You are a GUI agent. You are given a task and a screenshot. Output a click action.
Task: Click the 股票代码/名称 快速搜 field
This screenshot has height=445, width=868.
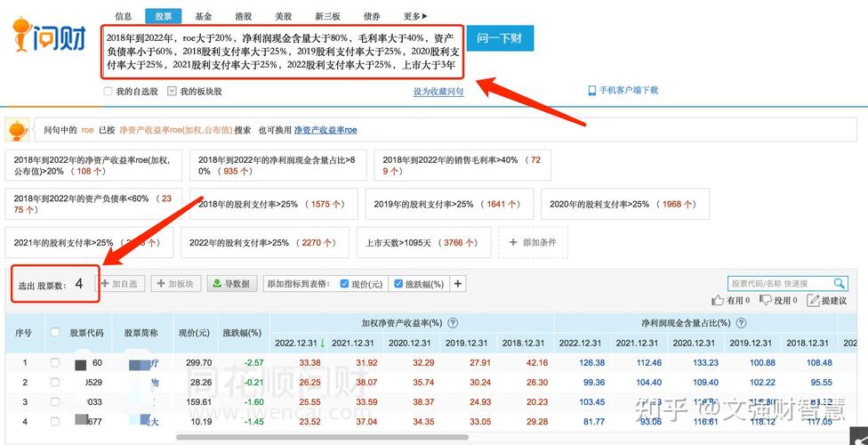781,283
